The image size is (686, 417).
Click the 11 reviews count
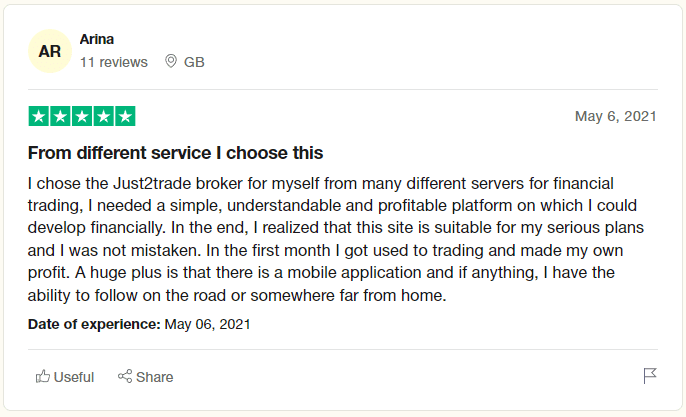click(114, 62)
